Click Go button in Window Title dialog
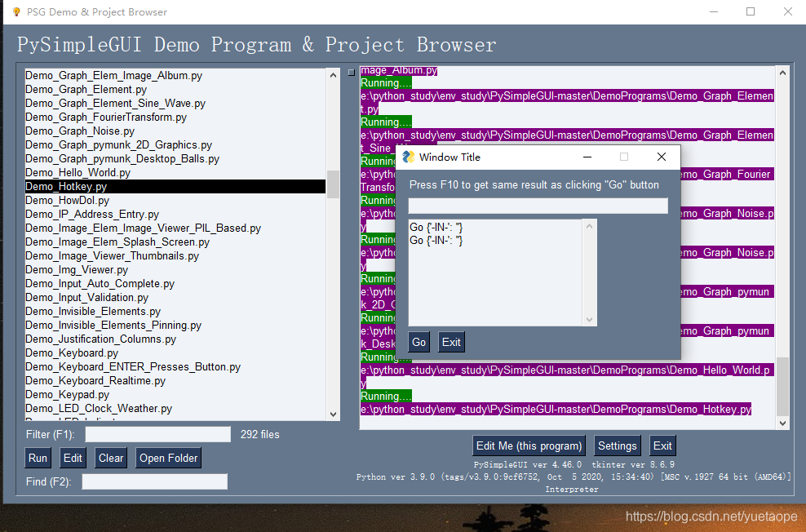 (x=419, y=342)
